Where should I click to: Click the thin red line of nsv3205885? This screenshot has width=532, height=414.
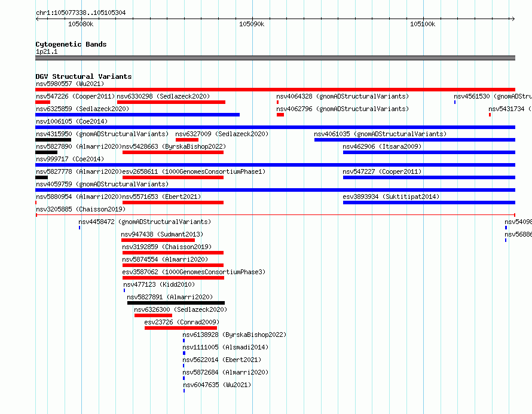(276, 215)
